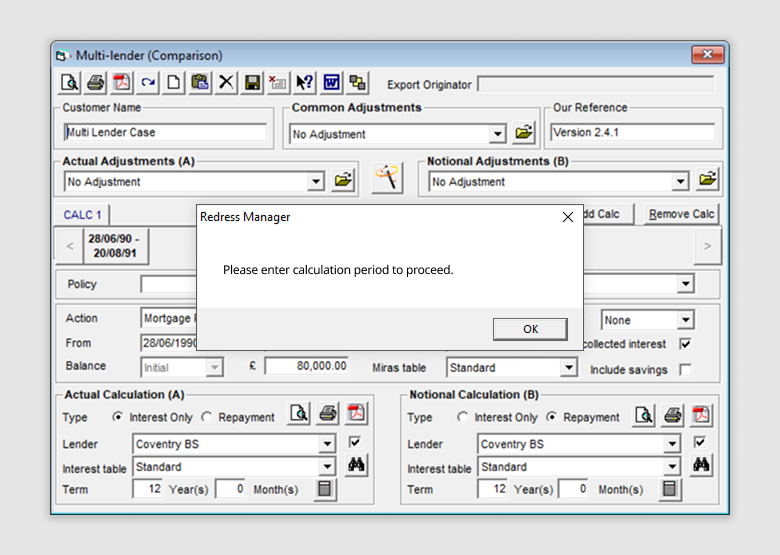Open the Common Adjustments folder icon
Image resolution: width=780 pixels, height=555 pixels.
tap(525, 133)
